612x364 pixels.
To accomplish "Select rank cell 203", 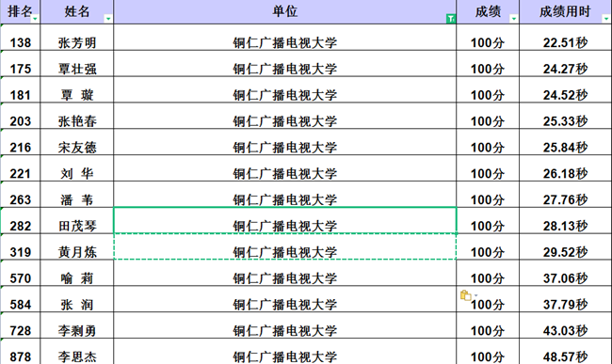I will tap(21, 116).
